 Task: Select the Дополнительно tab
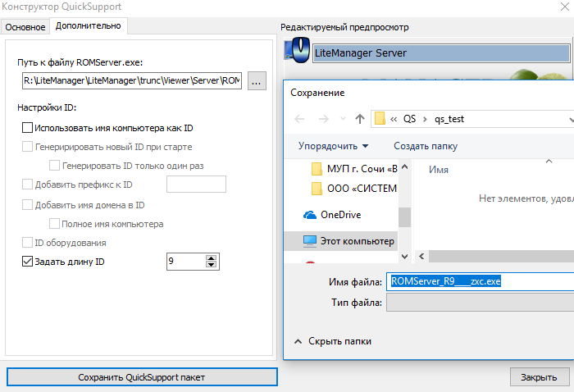point(89,25)
